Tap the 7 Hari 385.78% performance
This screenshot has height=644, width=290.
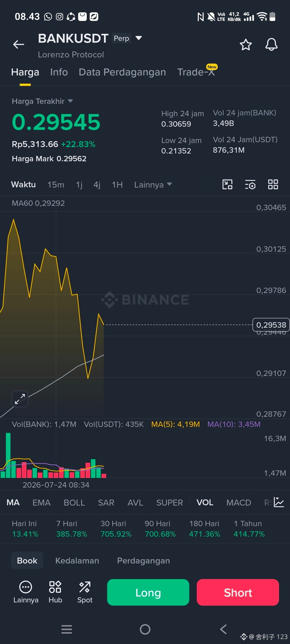pos(72,529)
